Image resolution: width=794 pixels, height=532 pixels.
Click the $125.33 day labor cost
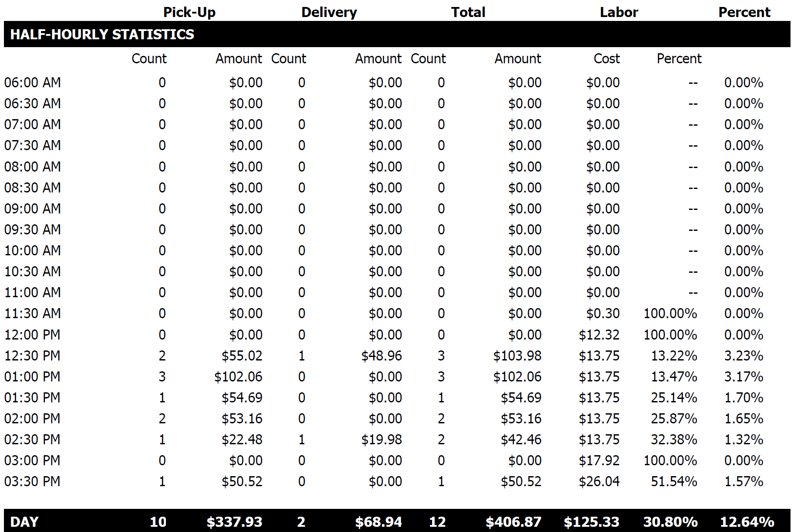591,522
